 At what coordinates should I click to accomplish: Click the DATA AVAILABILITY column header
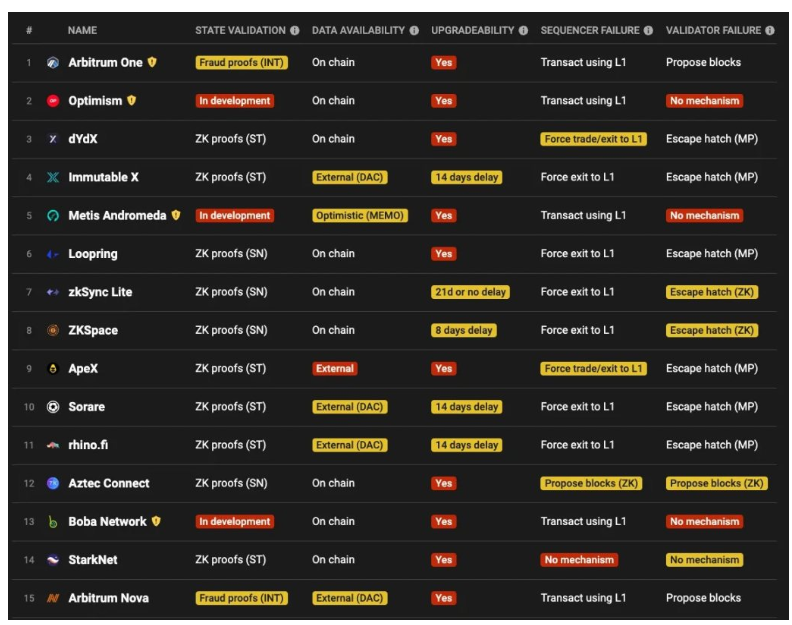(x=358, y=30)
